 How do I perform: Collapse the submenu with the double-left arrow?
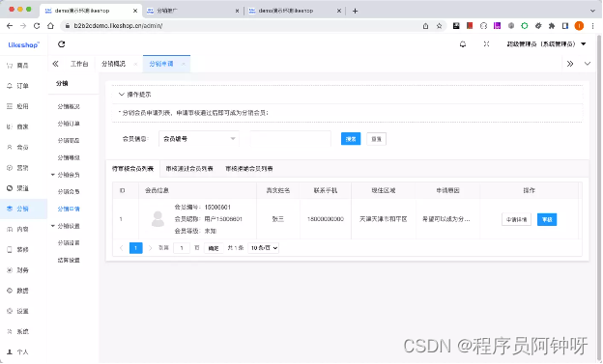[55, 64]
